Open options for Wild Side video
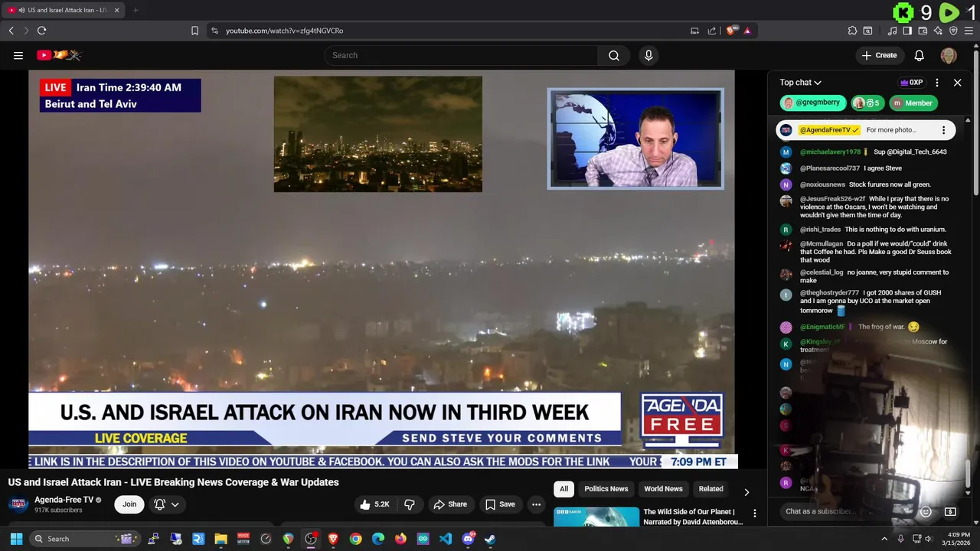Image resolution: width=980 pixels, height=551 pixels. point(754,514)
